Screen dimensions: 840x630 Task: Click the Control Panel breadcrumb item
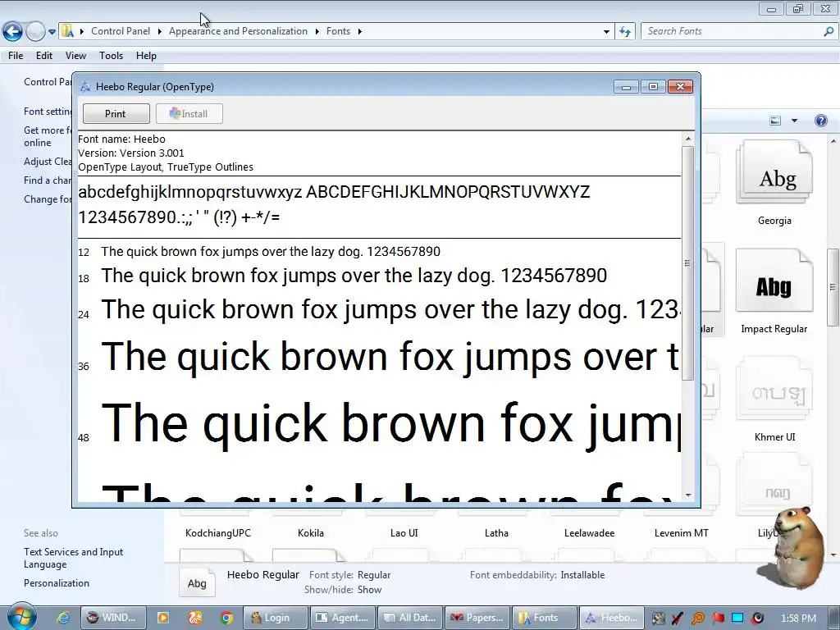(x=121, y=31)
